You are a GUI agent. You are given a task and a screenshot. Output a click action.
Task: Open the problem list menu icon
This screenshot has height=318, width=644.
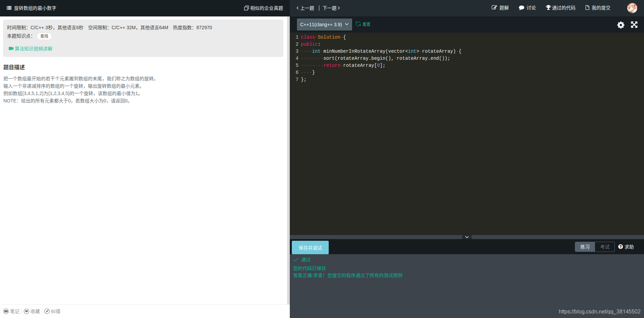9,8
